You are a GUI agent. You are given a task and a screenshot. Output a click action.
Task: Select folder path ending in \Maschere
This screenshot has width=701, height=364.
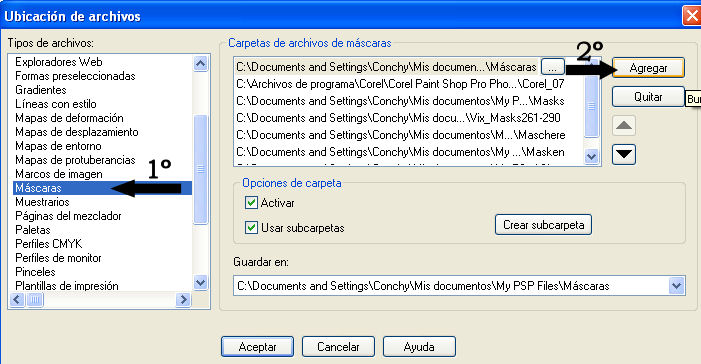tap(401, 135)
